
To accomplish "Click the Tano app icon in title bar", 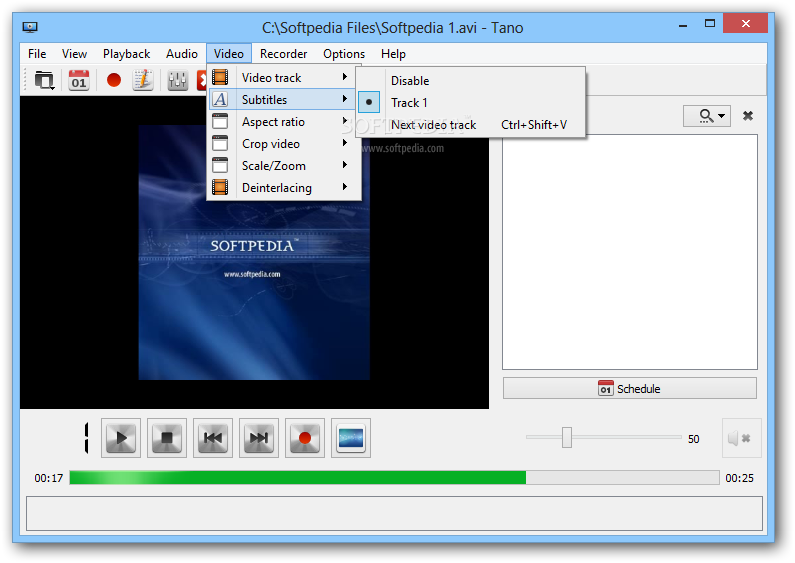I will 30,27.
